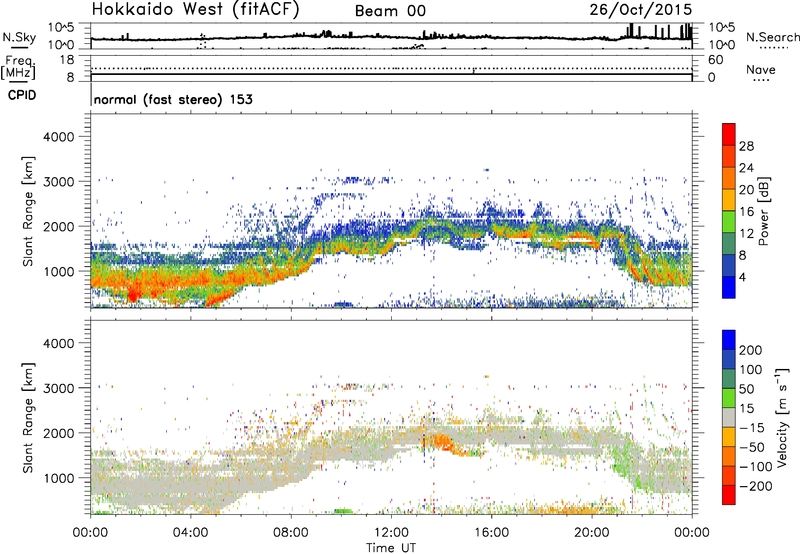Screen dimensions: 800x554
Task: Click the velocity panel 'Slant Range [km]' label
Action: click(x=28, y=418)
